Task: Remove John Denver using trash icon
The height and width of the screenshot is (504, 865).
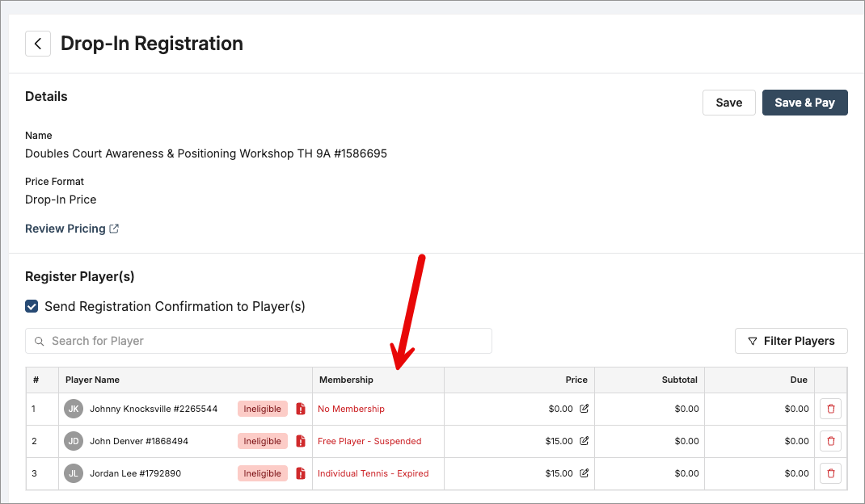Action: (x=830, y=441)
